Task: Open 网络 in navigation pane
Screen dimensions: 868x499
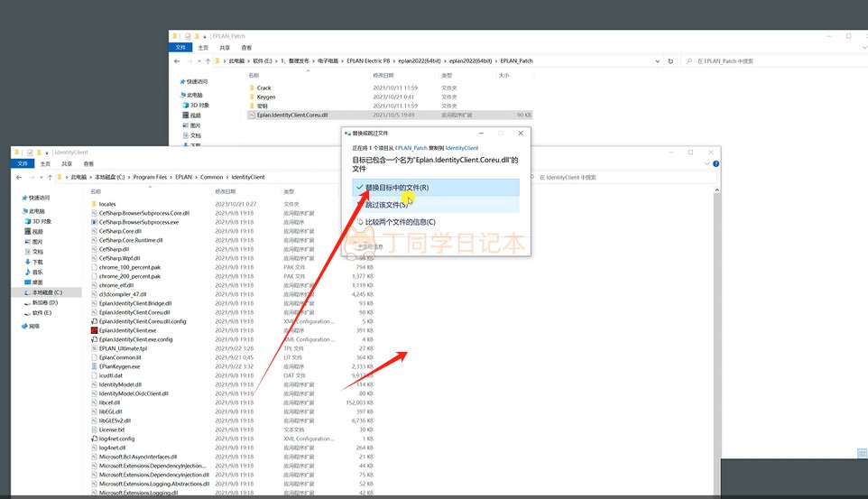Action: [x=34, y=326]
